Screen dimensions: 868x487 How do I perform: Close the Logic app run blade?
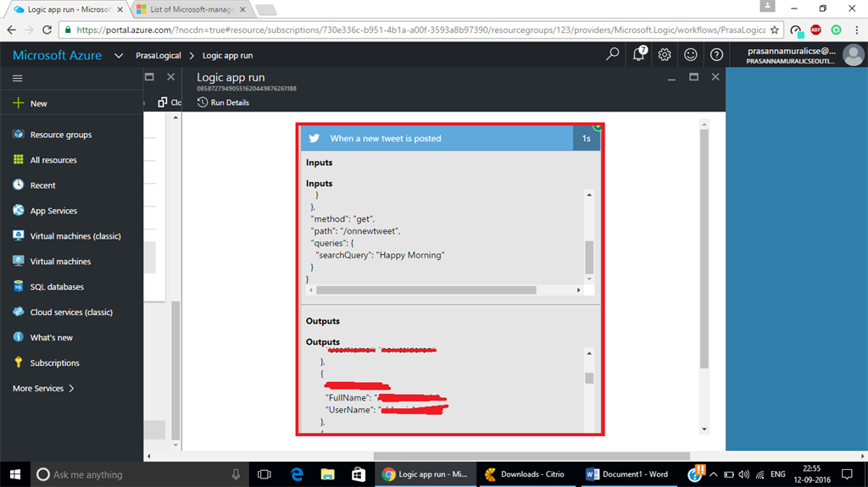715,77
